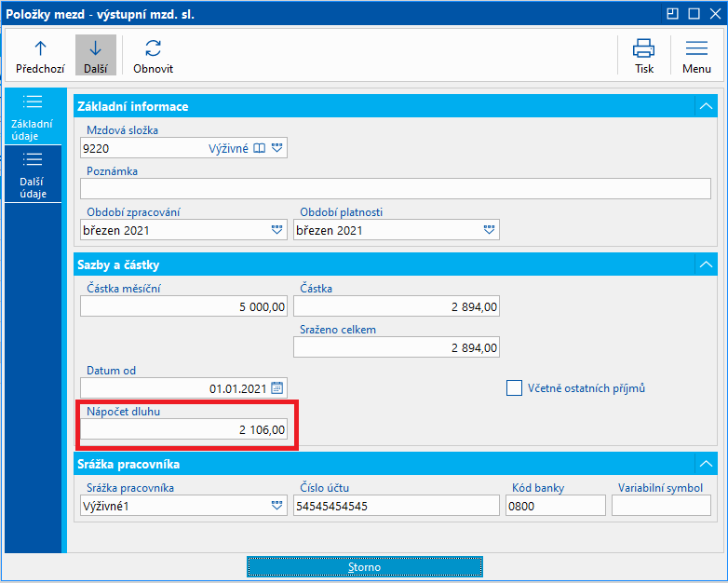Open Období platnosti dropdown

(x=489, y=230)
